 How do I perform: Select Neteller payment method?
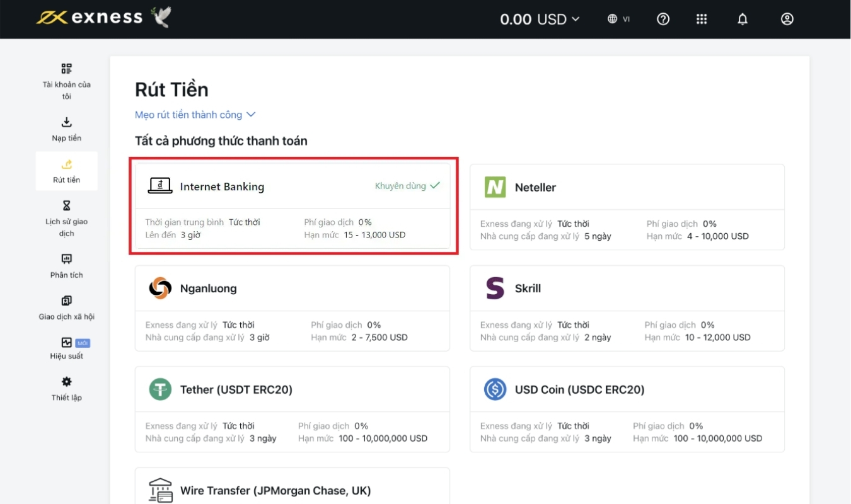pyautogui.click(x=627, y=207)
